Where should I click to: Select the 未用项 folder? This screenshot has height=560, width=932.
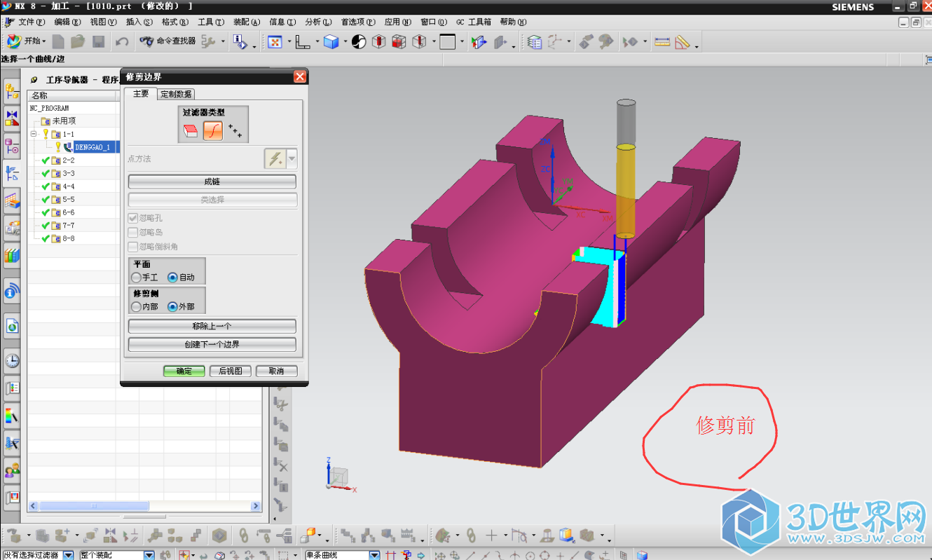[64, 121]
